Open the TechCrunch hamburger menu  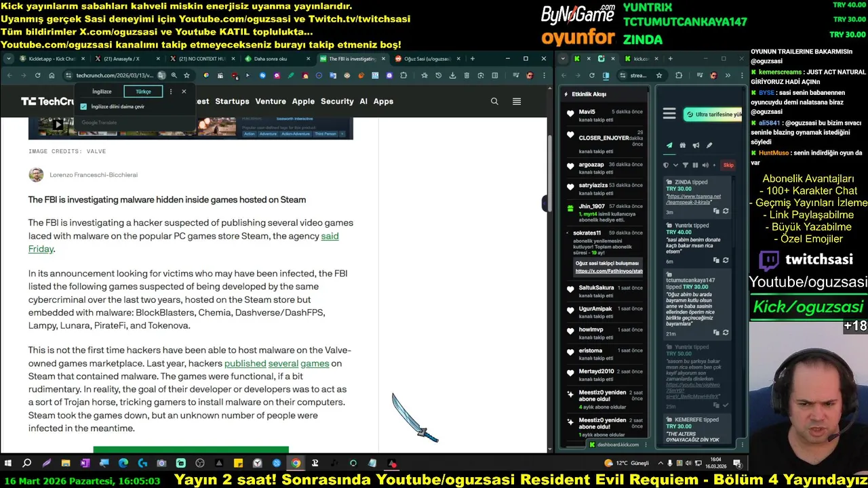[x=517, y=101]
